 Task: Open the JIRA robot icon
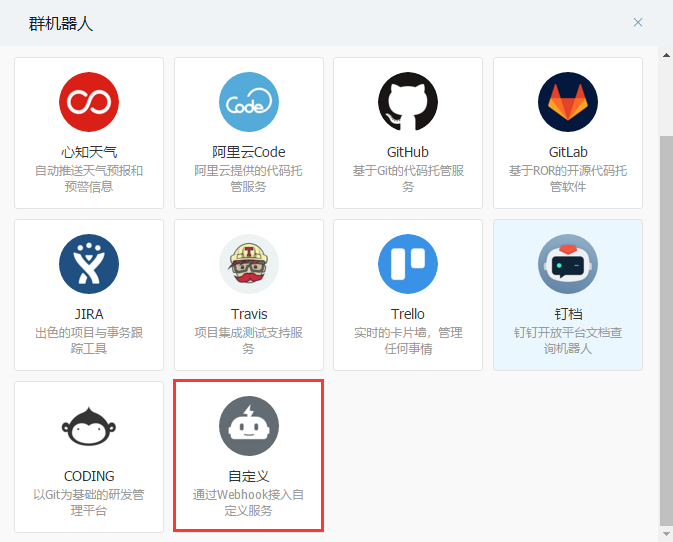point(89,264)
